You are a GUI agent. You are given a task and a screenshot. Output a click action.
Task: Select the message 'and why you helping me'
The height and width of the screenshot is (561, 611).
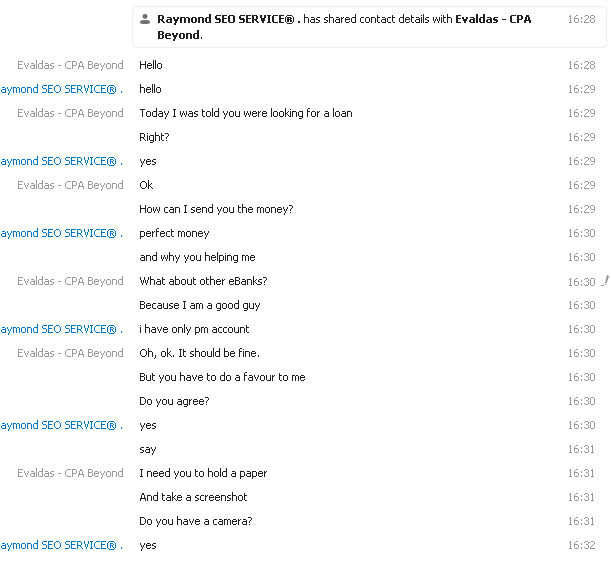click(x=197, y=257)
